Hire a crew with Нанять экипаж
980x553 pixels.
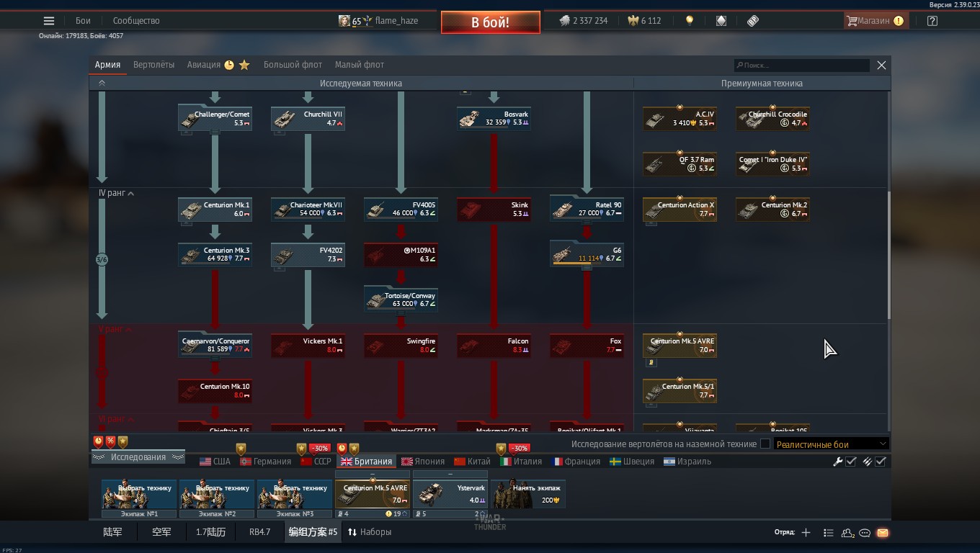(528, 494)
